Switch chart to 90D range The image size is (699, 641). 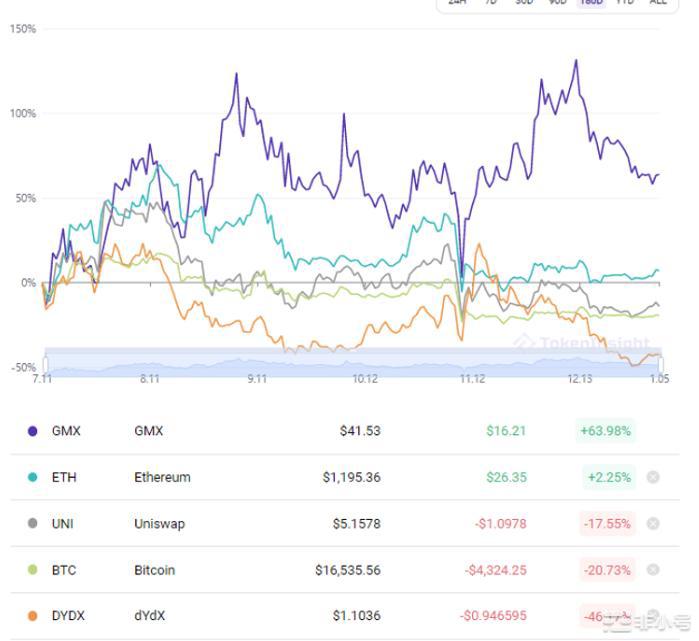[557, 3]
